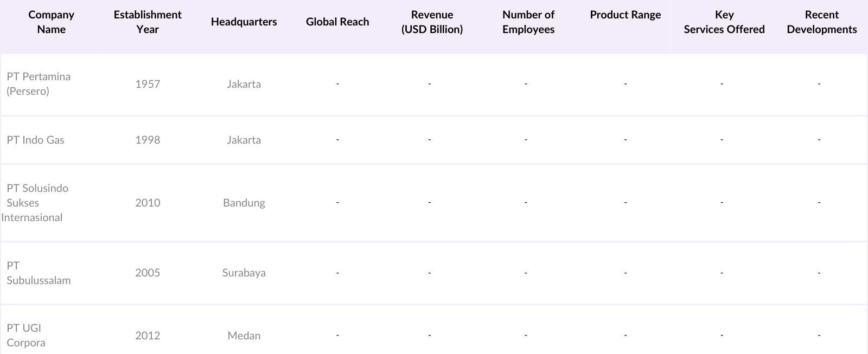Select the Revenue (USD Billion) header
The image size is (868, 354).
pos(432,22)
